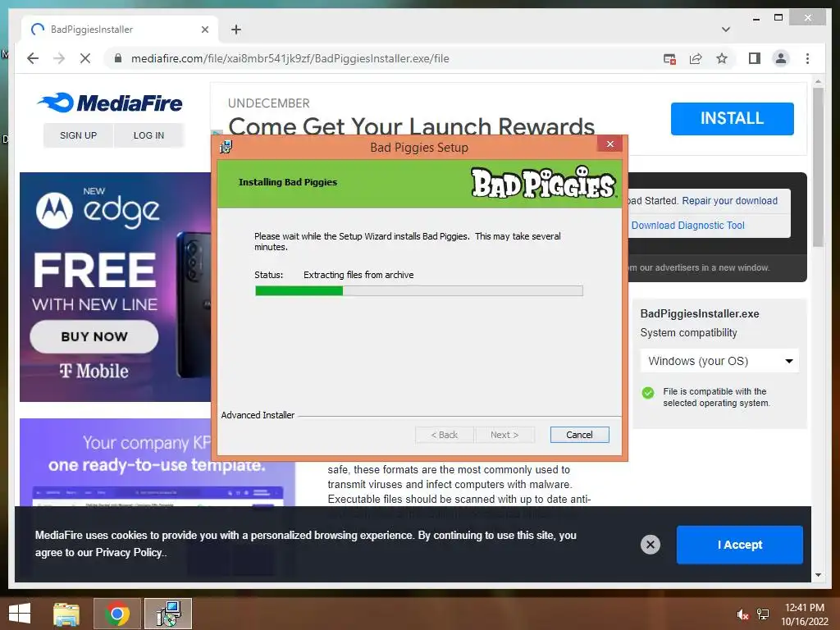Click the share page icon
The height and width of the screenshot is (630, 840).
click(x=696, y=58)
